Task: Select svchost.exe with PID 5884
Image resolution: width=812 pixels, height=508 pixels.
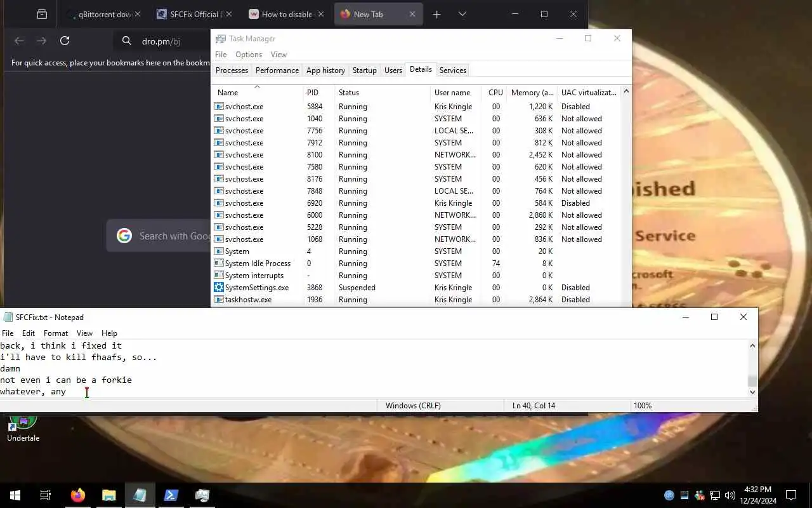Action: coord(416,107)
